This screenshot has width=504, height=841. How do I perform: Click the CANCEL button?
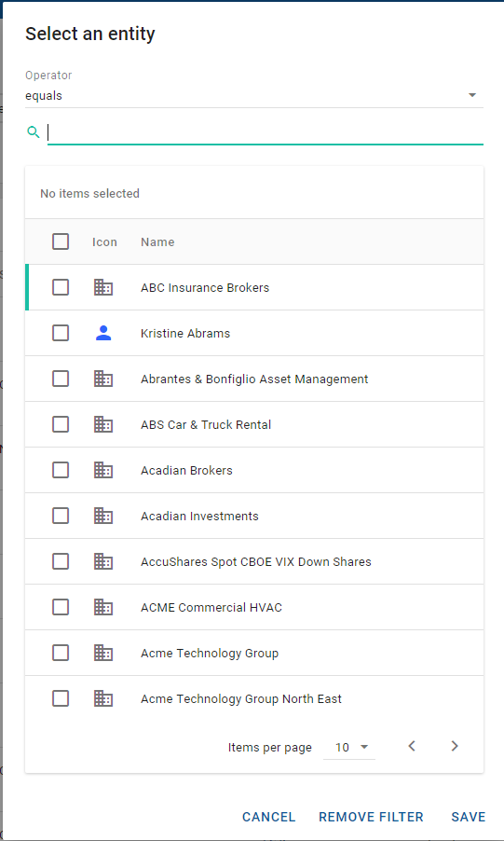click(268, 817)
